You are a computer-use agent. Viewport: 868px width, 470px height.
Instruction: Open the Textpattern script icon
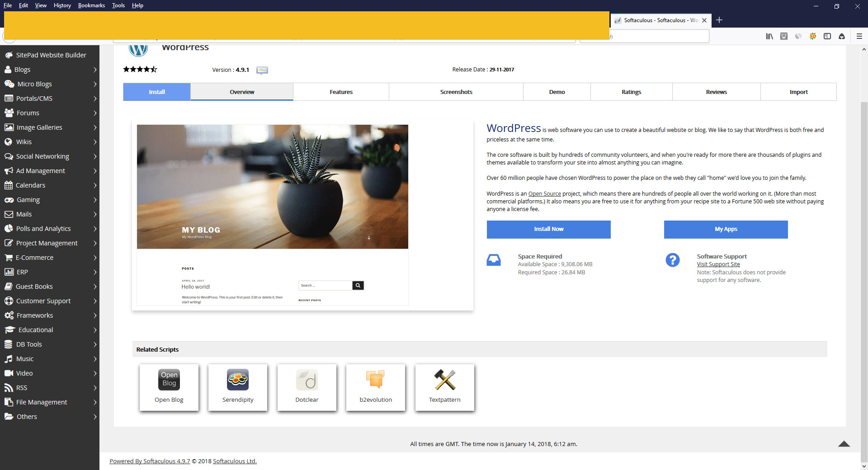coord(445,380)
